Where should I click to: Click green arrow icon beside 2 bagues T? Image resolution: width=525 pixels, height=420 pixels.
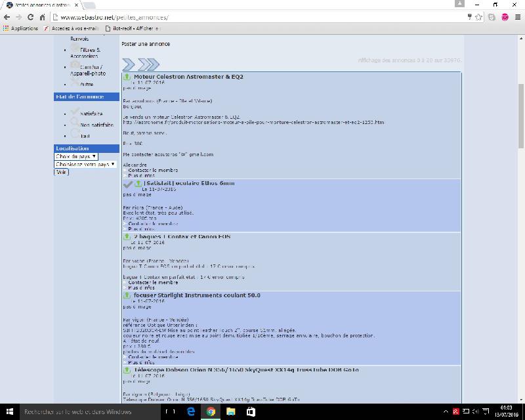pyautogui.click(x=127, y=237)
